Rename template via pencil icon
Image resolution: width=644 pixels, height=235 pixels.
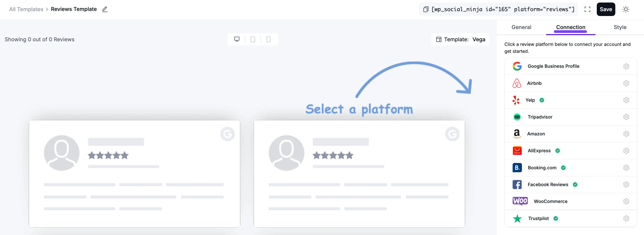pyautogui.click(x=105, y=9)
